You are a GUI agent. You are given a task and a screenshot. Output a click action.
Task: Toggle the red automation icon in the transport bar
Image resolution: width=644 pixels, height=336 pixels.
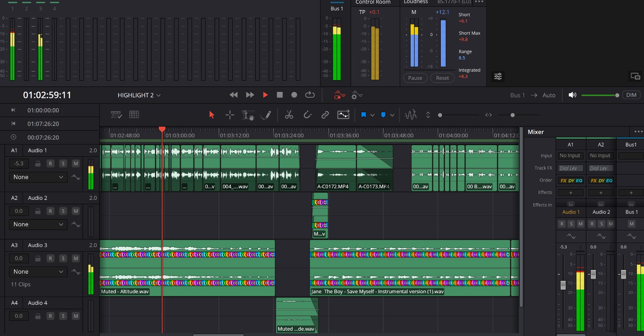339,95
